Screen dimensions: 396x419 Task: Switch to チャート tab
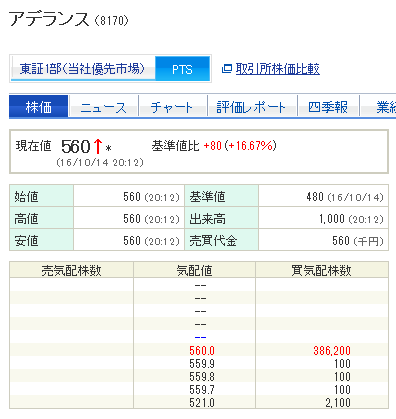(173, 107)
